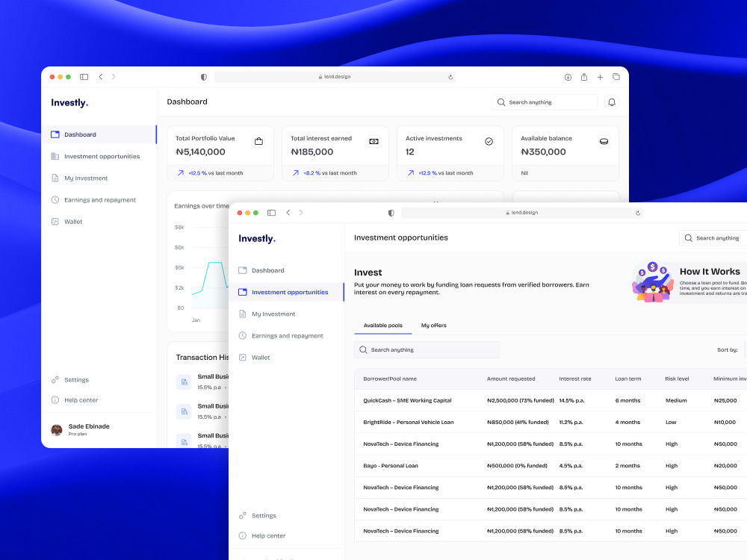This screenshot has height=560, width=747.
Task: Click the cash icon on Total interest earned card
Action: click(374, 141)
